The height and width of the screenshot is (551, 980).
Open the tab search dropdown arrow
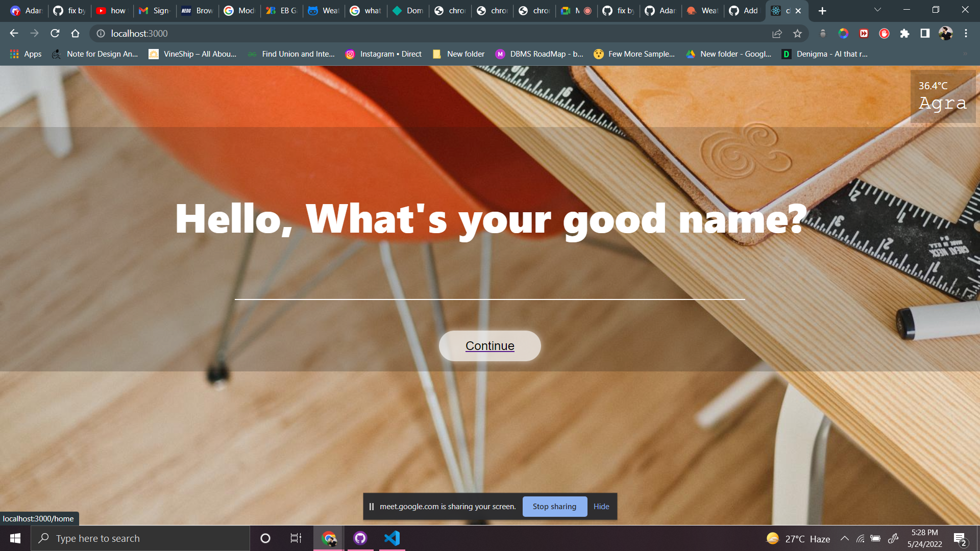pyautogui.click(x=877, y=9)
